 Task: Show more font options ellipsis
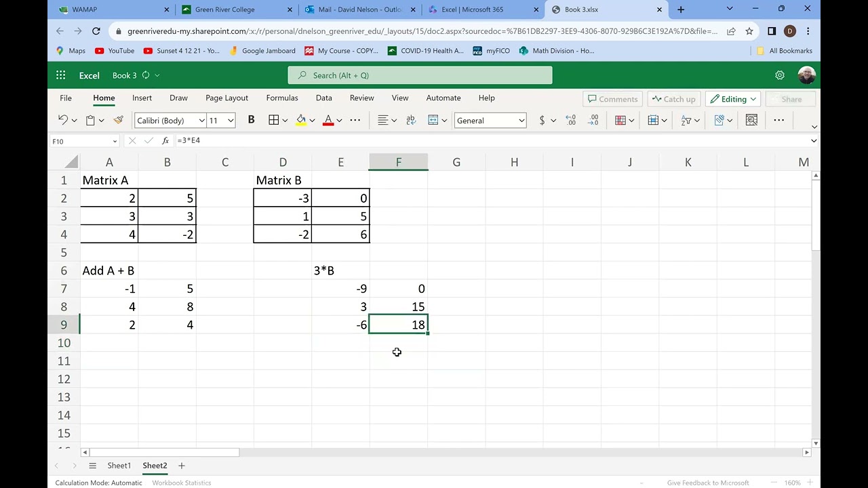(355, 120)
